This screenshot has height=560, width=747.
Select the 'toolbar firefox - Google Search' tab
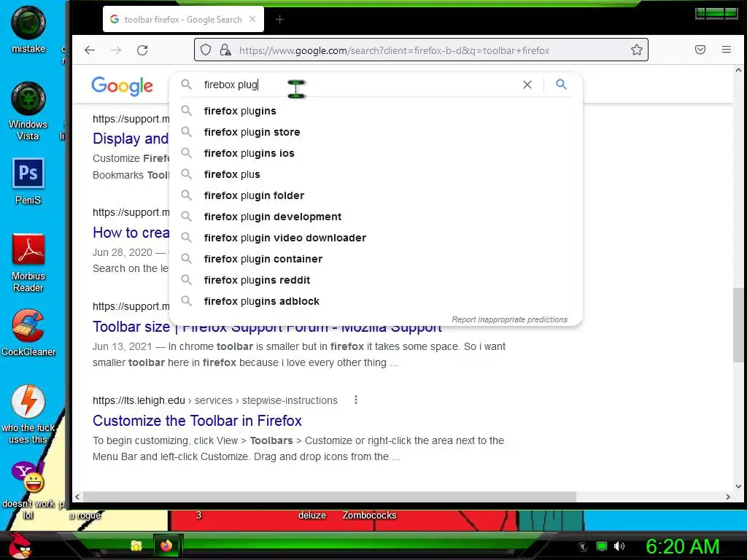(x=183, y=20)
